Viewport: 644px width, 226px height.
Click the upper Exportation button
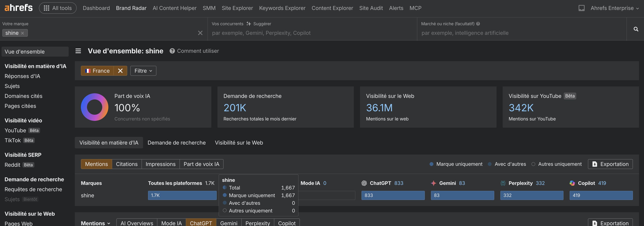pyautogui.click(x=610, y=164)
